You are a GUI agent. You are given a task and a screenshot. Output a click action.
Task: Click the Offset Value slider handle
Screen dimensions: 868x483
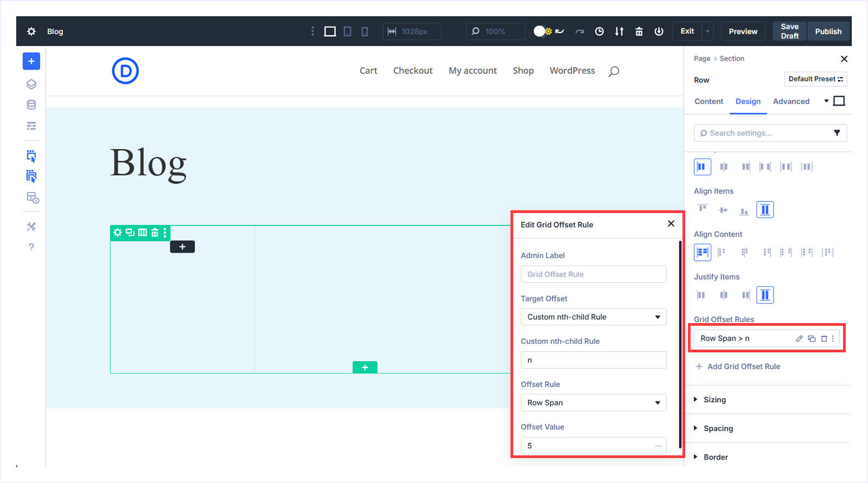(659, 446)
